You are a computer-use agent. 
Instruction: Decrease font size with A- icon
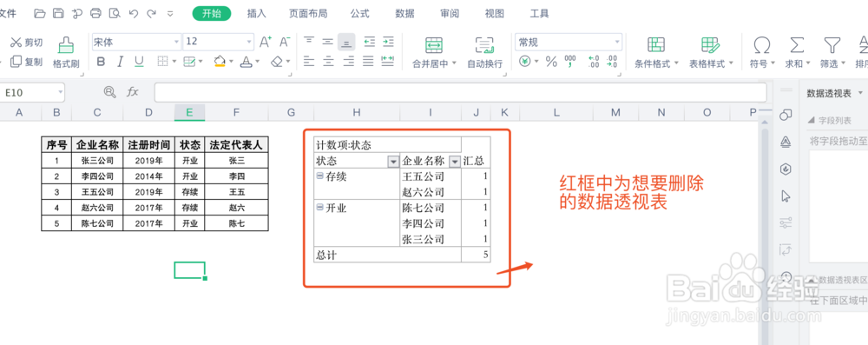[285, 42]
